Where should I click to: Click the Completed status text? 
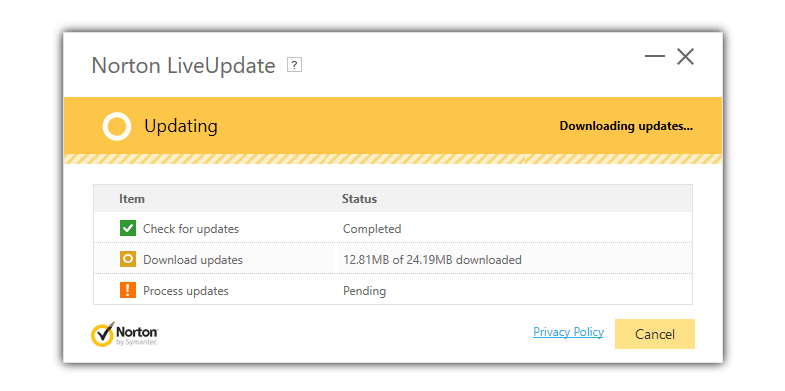[372, 229]
